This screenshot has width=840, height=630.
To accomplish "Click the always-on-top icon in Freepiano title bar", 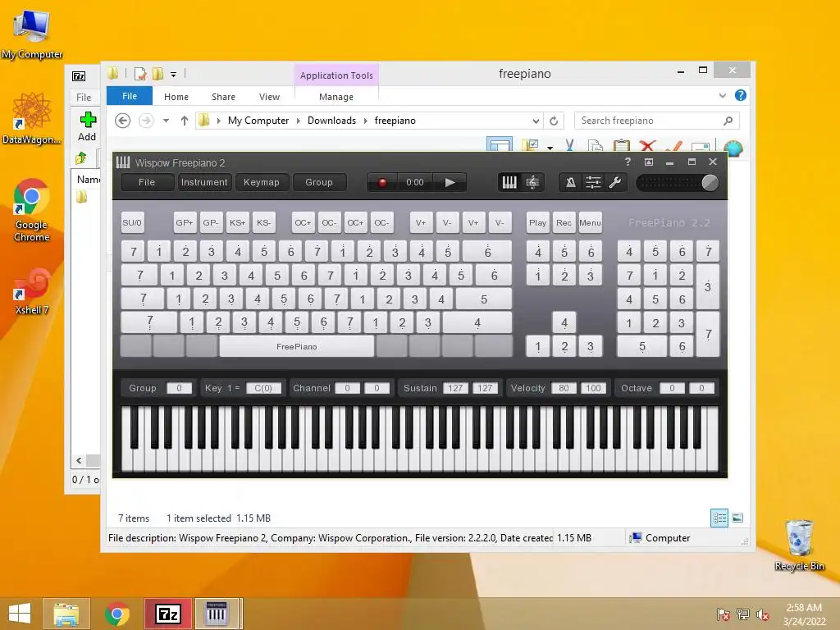I will [x=649, y=162].
